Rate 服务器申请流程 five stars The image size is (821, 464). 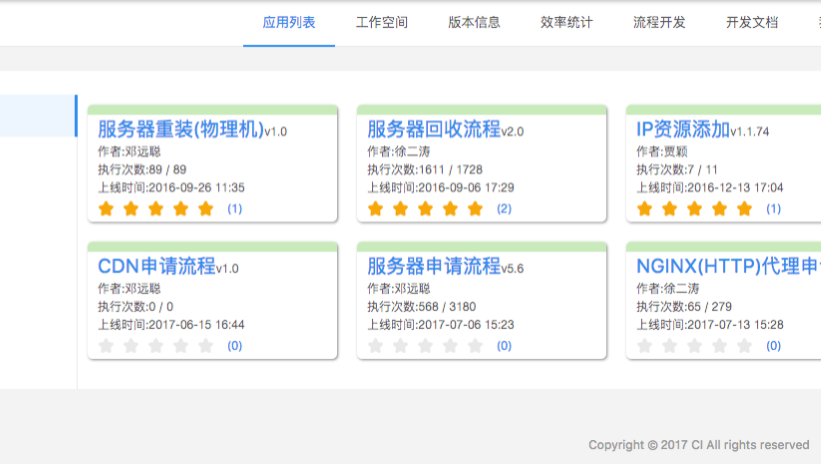(x=475, y=346)
